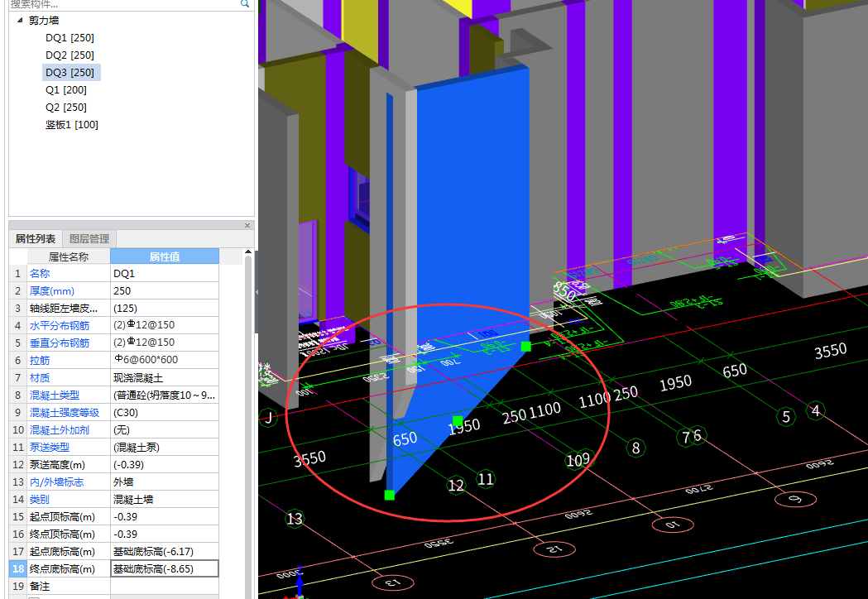The height and width of the screenshot is (599, 868).
Task: Click the 拉筋 property link
Action: [x=40, y=361]
